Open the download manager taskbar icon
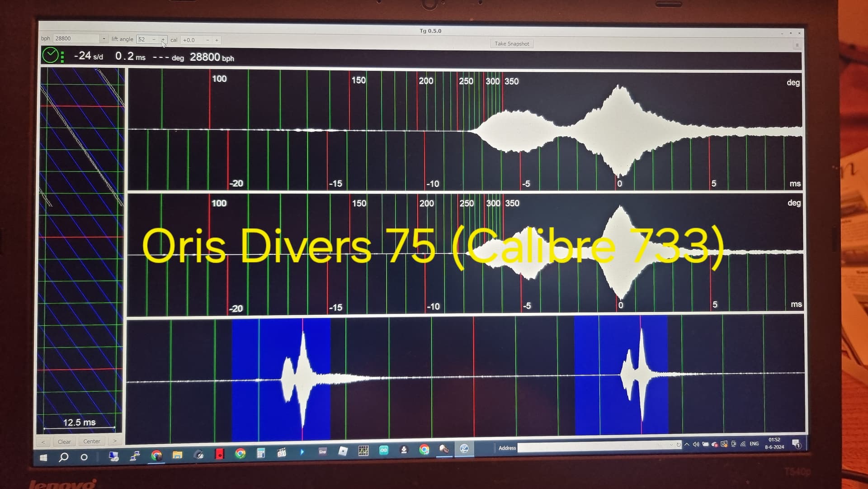This screenshot has height=489, width=868. pos(404,450)
